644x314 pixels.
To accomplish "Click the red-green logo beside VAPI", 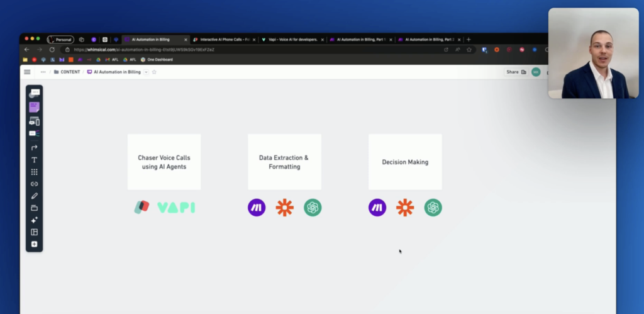I will [142, 207].
